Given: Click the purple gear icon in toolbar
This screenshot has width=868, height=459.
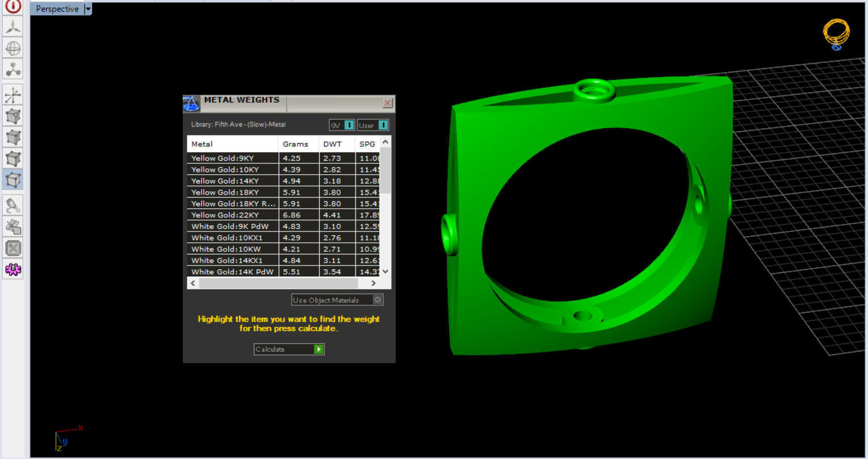Looking at the screenshot, I should pos(13,269).
